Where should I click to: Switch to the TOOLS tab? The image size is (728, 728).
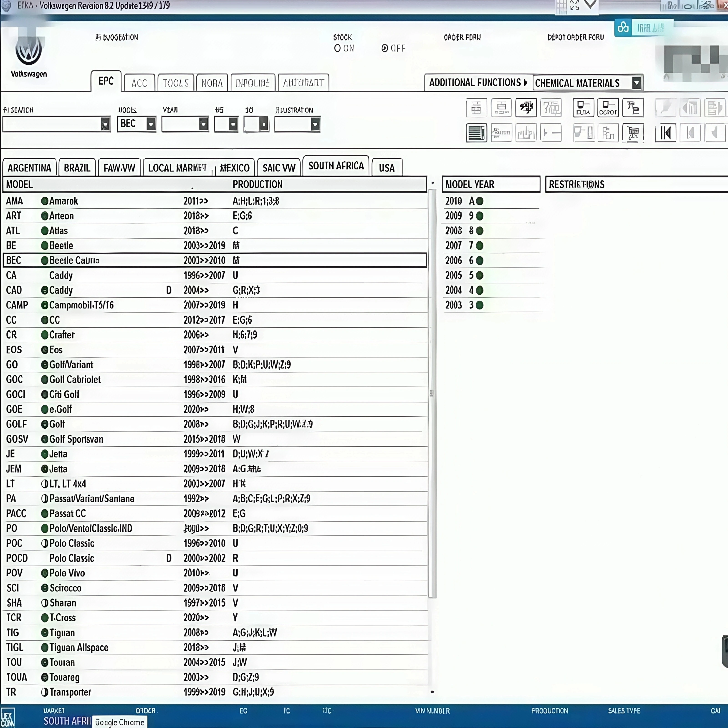coord(176,83)
